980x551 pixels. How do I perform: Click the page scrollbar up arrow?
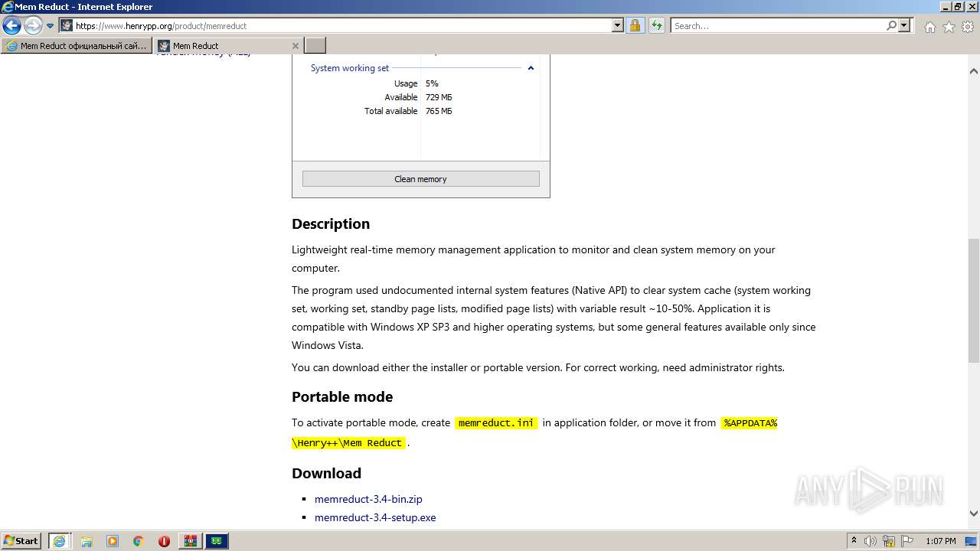tap(974, 71)
